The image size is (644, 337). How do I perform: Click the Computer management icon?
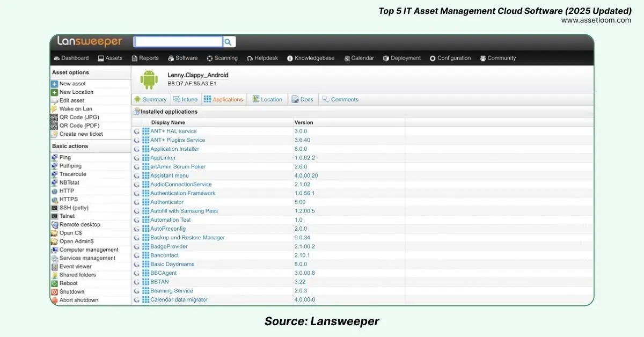(x=54, y=250)
